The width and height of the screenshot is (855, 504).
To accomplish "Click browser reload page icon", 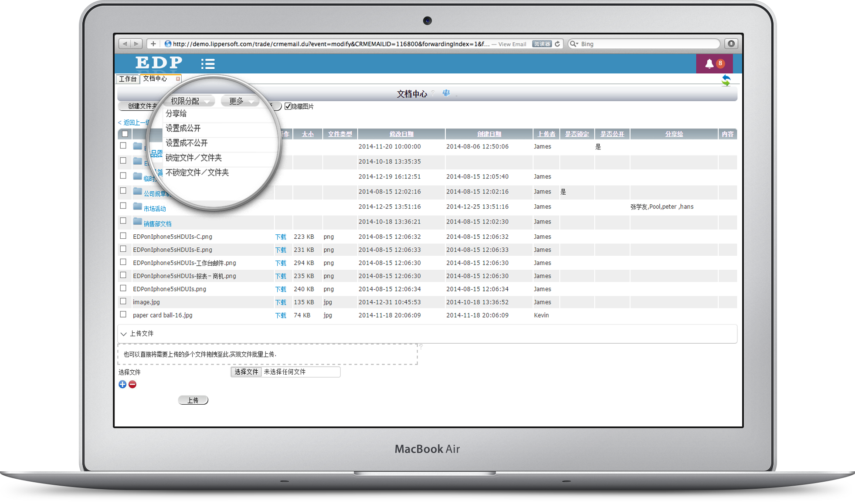I will point(557,44).
